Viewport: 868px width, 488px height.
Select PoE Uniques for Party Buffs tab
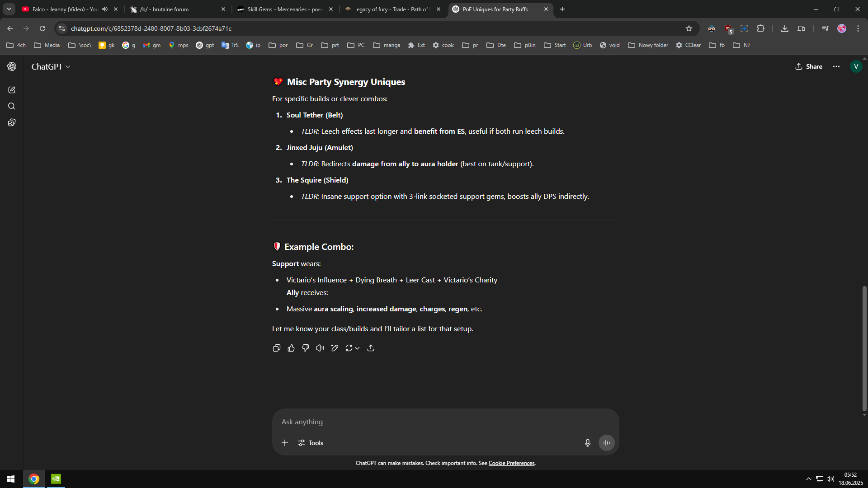coord(495,9)
